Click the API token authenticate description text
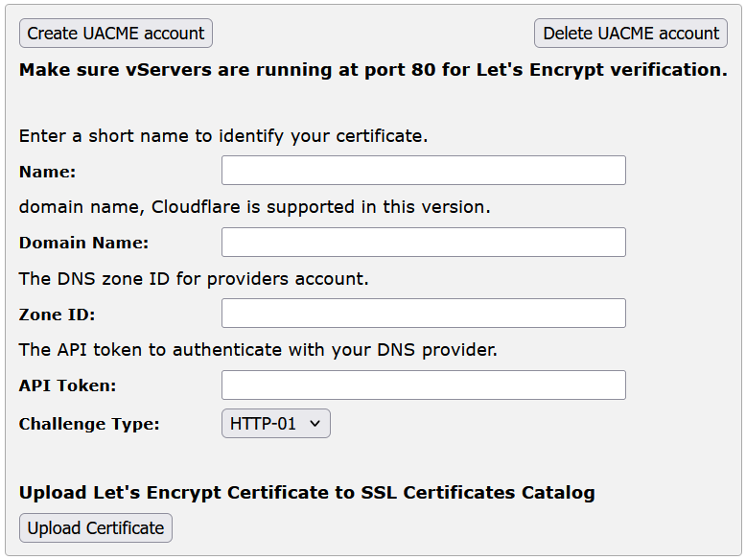The height and width of the screenshot is (560, 746). (x=258, y=350)
